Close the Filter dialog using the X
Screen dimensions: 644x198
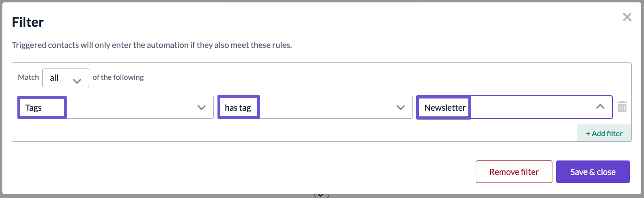tap(627, 18)
